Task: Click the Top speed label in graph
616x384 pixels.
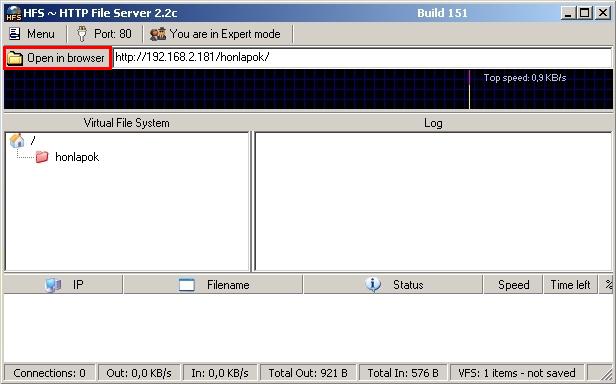Action: point(525,78)
